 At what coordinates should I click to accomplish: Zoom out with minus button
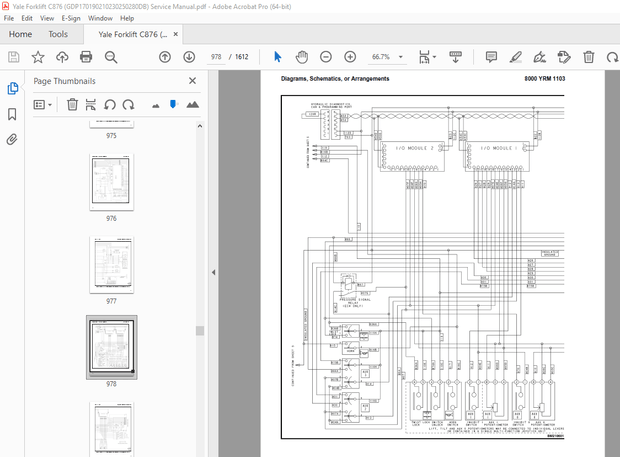tap(326, 57)
